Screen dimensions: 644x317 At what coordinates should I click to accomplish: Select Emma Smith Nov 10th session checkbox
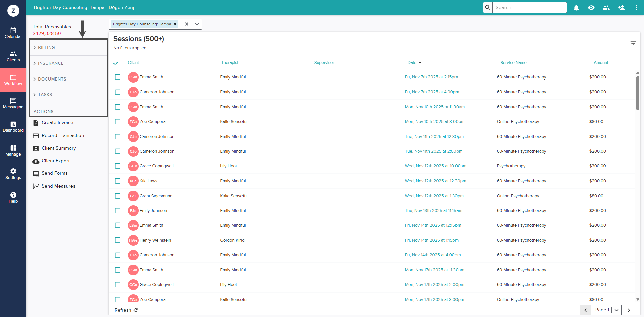(118, 107)
